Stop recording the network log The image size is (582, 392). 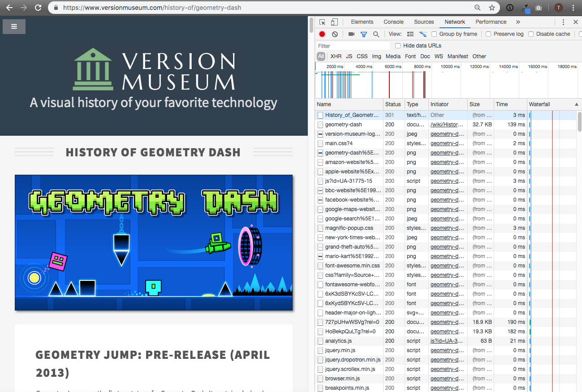322,34
